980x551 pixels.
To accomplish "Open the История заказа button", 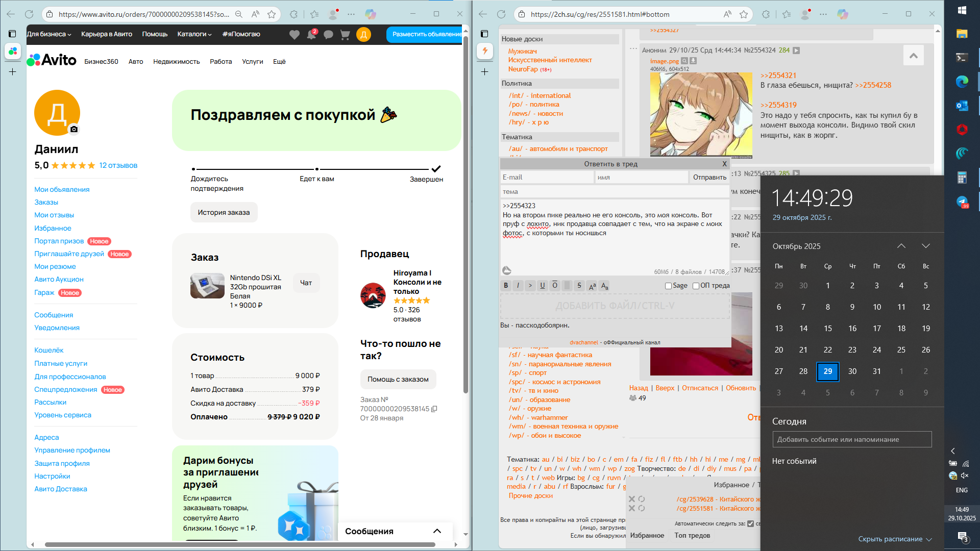I will pos(224,212).
